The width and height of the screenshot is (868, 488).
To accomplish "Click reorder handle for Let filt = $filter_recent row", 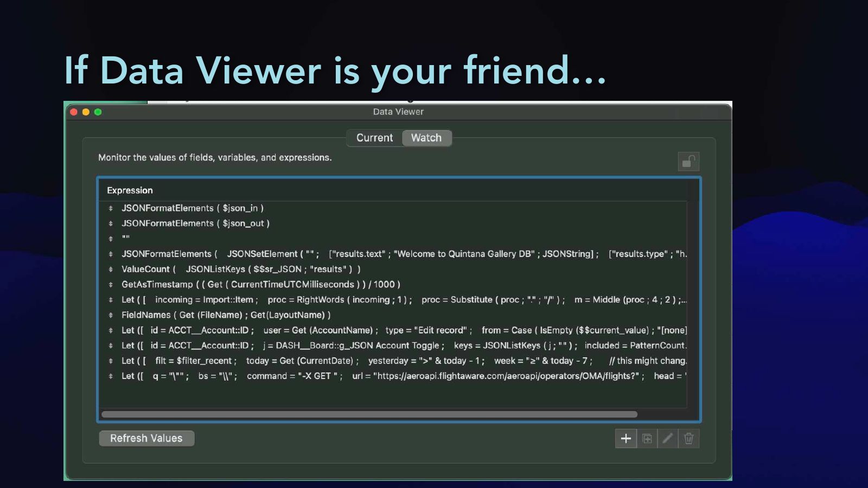I will [111, 361].
